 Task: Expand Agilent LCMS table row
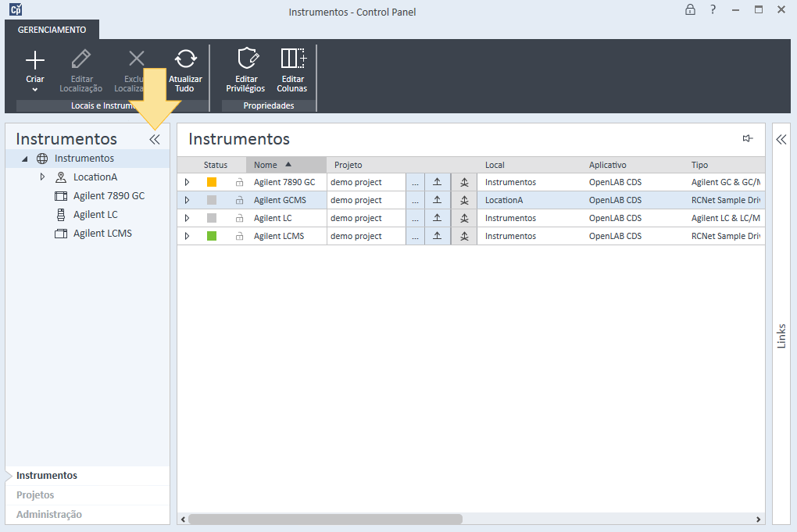187,236
